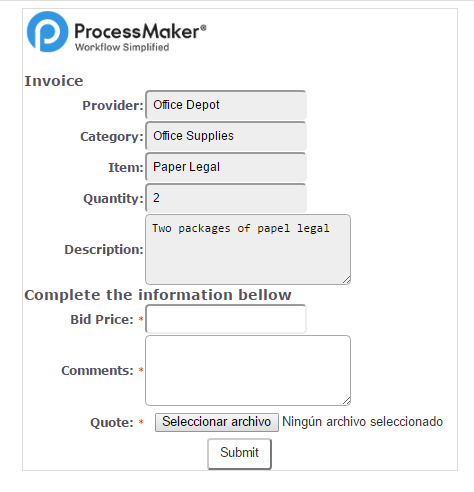The height and width of the screenshot is (492, 474).
Task: Click the Workflow Simplified tagline
Action: coord(122,47)
